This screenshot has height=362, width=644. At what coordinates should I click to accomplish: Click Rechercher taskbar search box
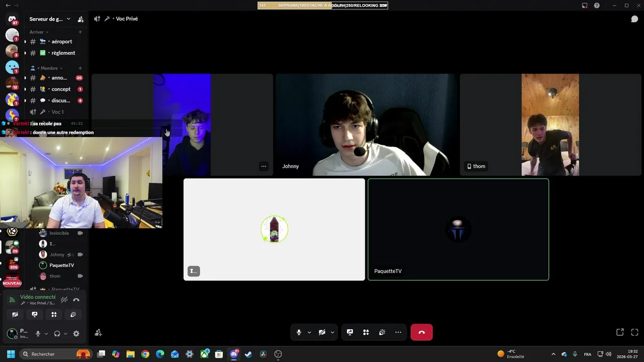coord(56,354)
